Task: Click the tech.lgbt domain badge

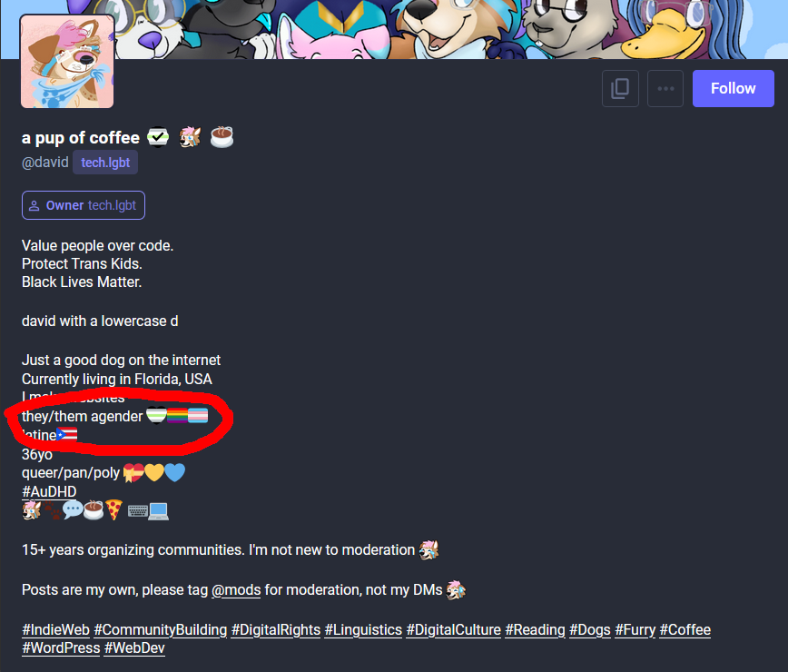Action: point(105,163)
